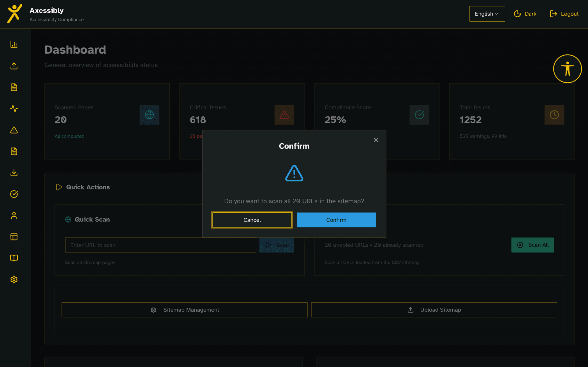
Task: Toggle Dark mode in the header
Action: pyautogui.click(x=525, y=13)
